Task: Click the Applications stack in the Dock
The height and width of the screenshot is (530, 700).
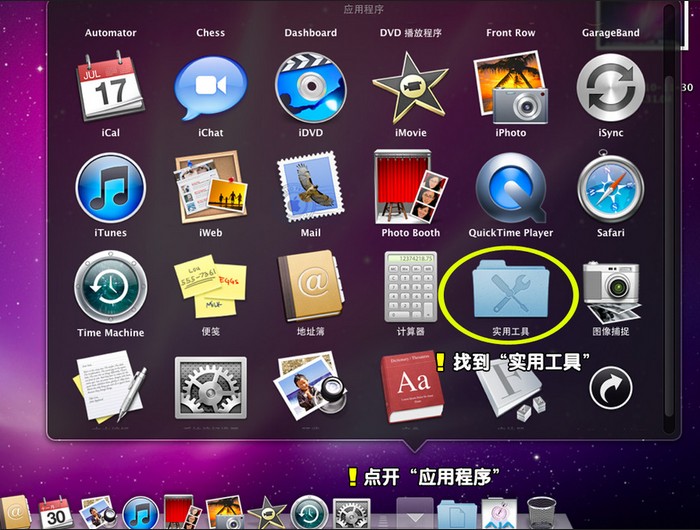Action: pos(415,510)
